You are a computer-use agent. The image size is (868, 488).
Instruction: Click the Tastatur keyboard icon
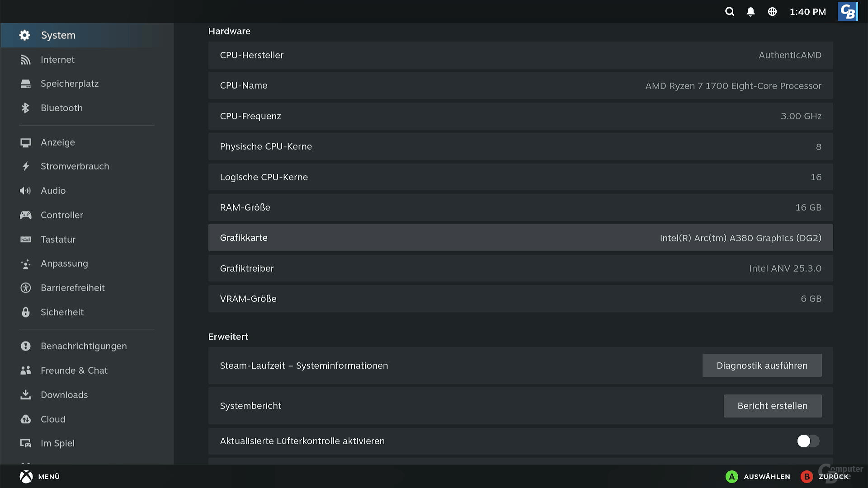[x=25, y=239]
